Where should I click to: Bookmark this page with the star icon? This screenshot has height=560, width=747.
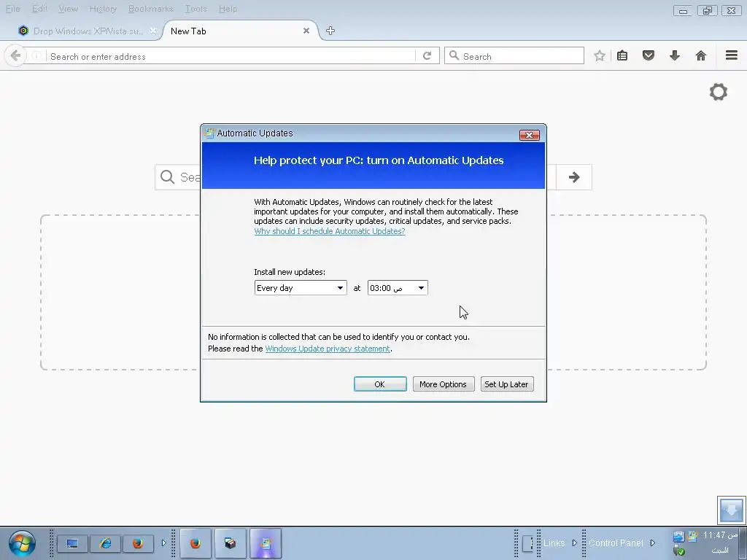600,55
